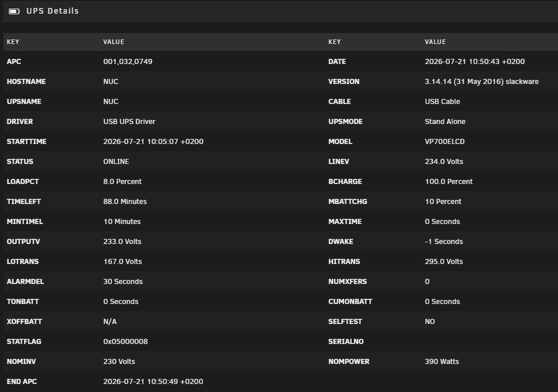Click the TIMELEFT 88.0 Minutes value
The height and width of the screenshot is (392, 558).
(x=125, y=201)
